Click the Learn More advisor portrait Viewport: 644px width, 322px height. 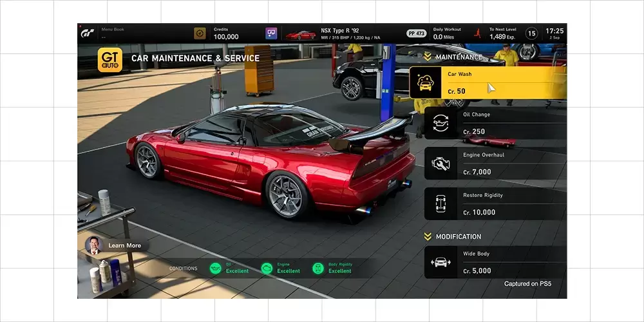click(x=94, y=245)
